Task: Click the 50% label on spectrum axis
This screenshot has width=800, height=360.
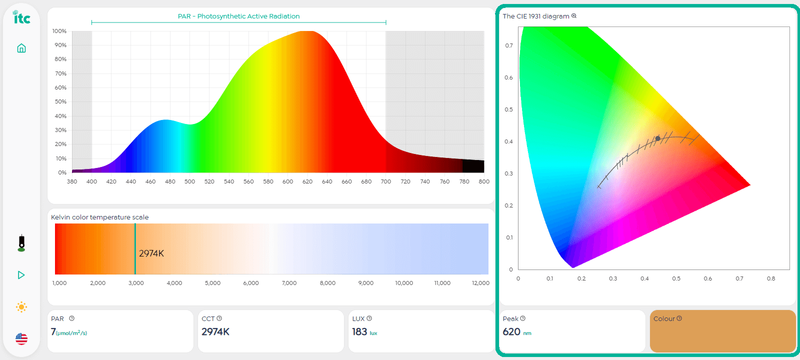Action: 60,102
